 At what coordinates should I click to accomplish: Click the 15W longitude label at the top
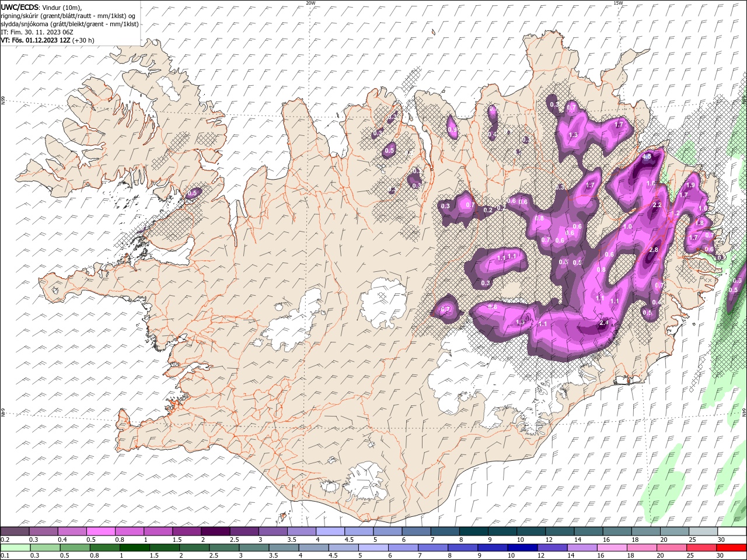tap(618, 3)
